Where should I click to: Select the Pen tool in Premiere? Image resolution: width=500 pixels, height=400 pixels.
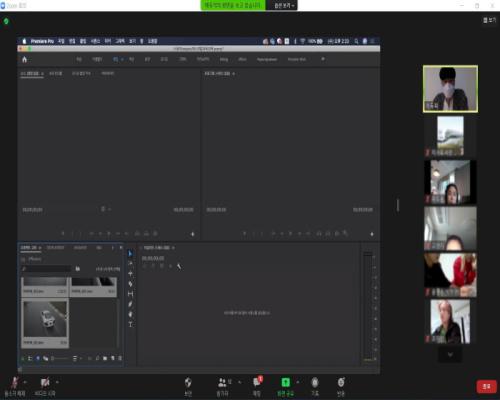[x=130, y=304]
